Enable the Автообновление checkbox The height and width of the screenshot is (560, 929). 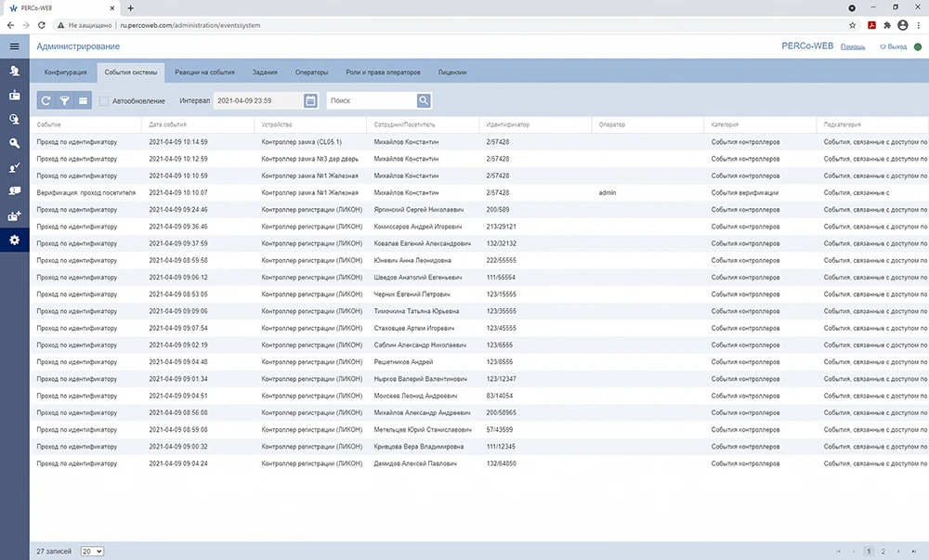[104, 100]
